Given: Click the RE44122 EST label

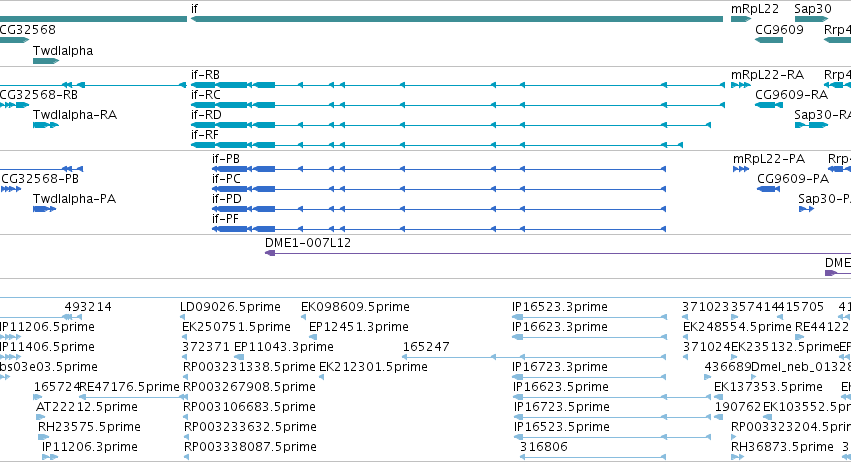Looking at the screenshot, I should coord(822,327).
